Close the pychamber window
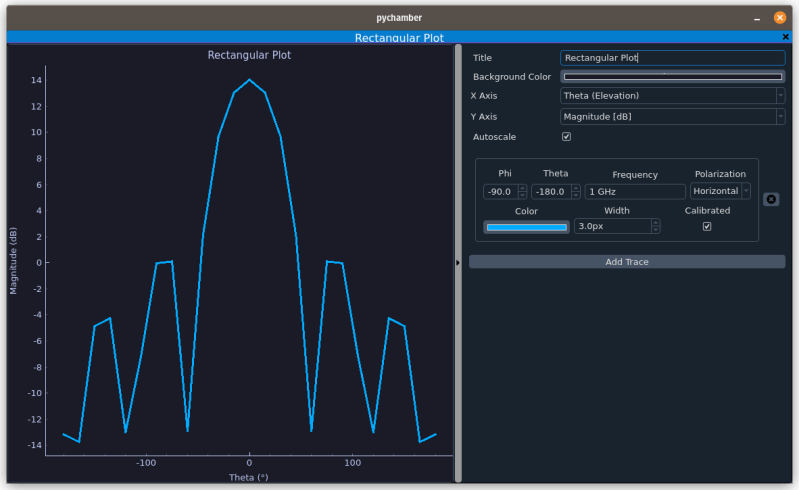This screenshot has width=799, height=490. click(x=780, y=18)
